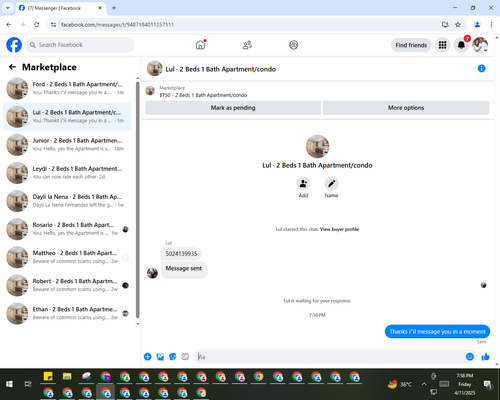Open the plus more actions icon
This screenshot has height=400, width=500.
(147, 357)
